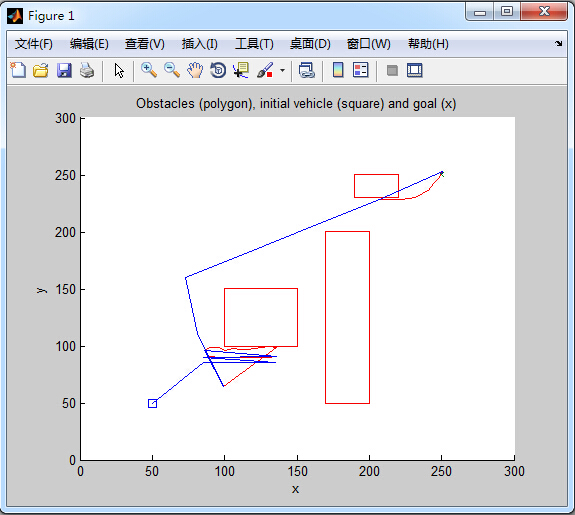Select the Edit Plot arrow tool
This screenshot has height=515, width=575.
(x=119, y=70)
